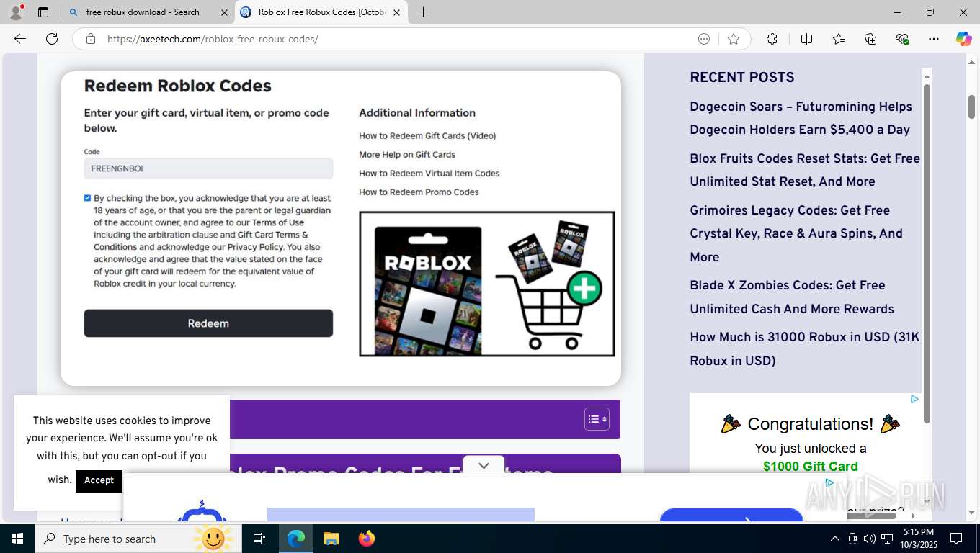Accept the cookie notice

click(99, 480)
